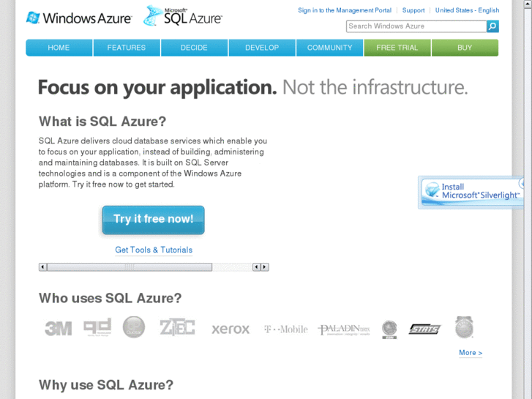Click the round Quosal logo

(x=134, y=327)
